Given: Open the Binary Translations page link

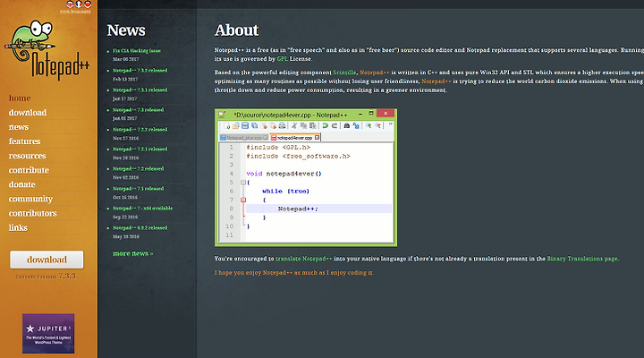Looking at the screenshot, I should (582, 259).
